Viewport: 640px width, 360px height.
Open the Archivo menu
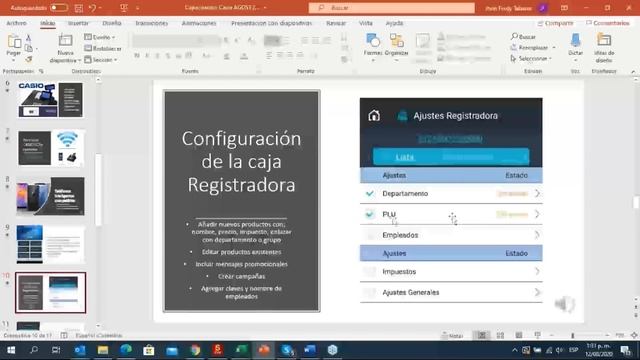coord(16,23)
